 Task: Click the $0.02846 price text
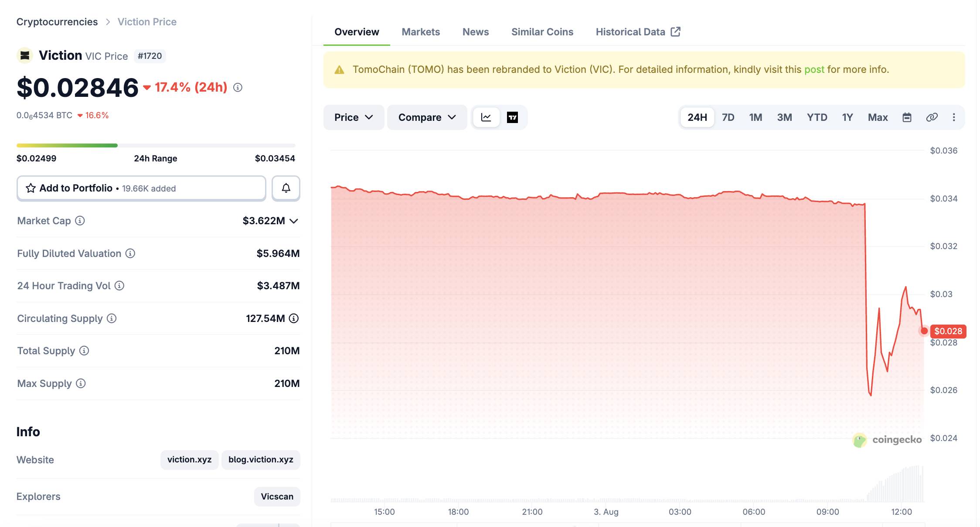point(78,87)
